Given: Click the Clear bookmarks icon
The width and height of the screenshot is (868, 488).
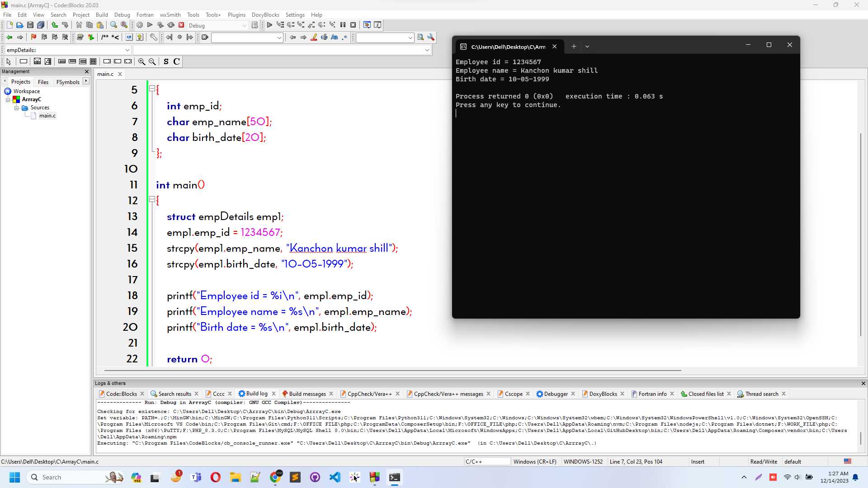Looking at the screenshot, I should click(x=65, y=38).
